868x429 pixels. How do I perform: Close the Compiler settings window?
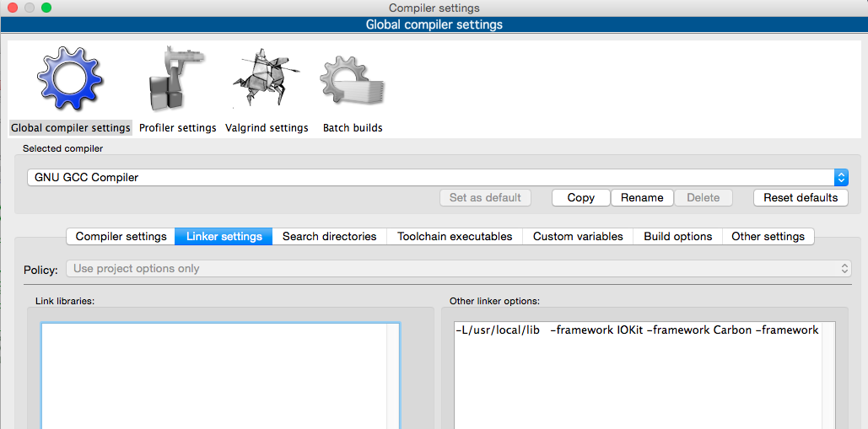pyautogui.click(x=12, y=8)
